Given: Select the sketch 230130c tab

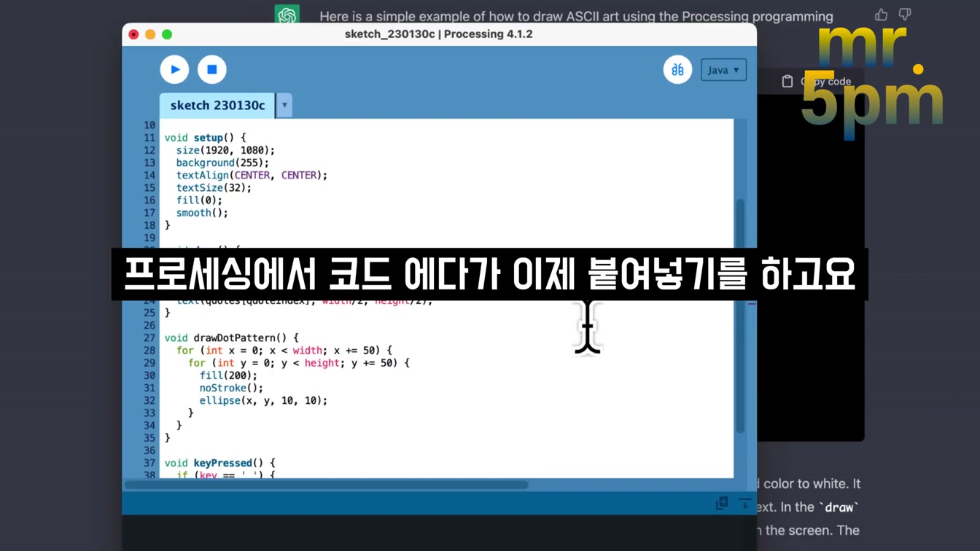Looking at the screenshot, I should (x=217, y=105).
